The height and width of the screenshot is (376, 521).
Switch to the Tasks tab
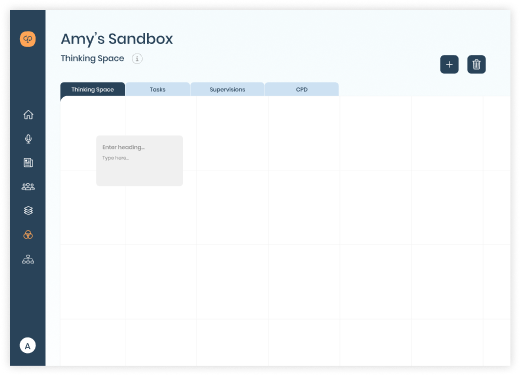pos(158,89)
